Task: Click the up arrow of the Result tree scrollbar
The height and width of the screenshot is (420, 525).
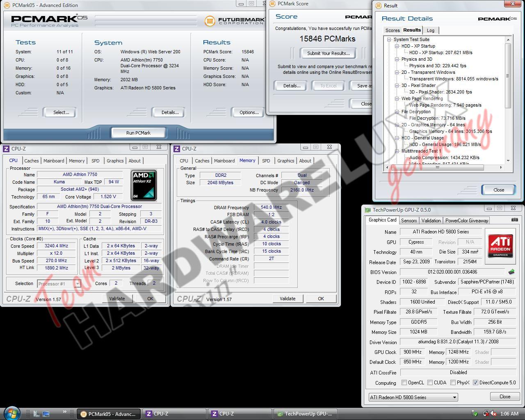Action: pos(508,40)
